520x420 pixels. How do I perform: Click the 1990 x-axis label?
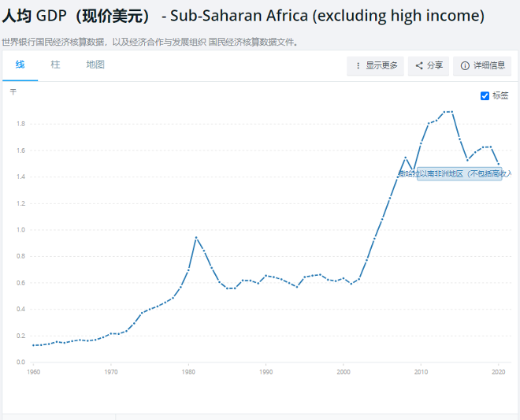point(266,371)
